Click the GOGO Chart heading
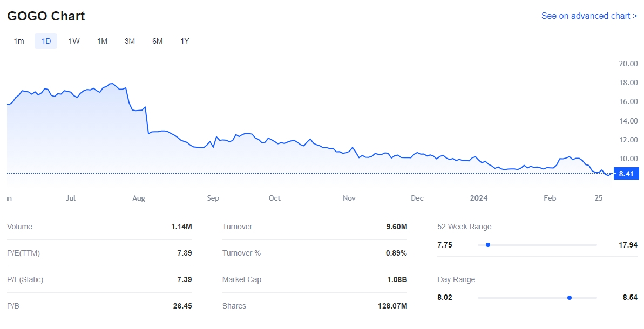Viewport: 644px width, 329px height. 46,16
